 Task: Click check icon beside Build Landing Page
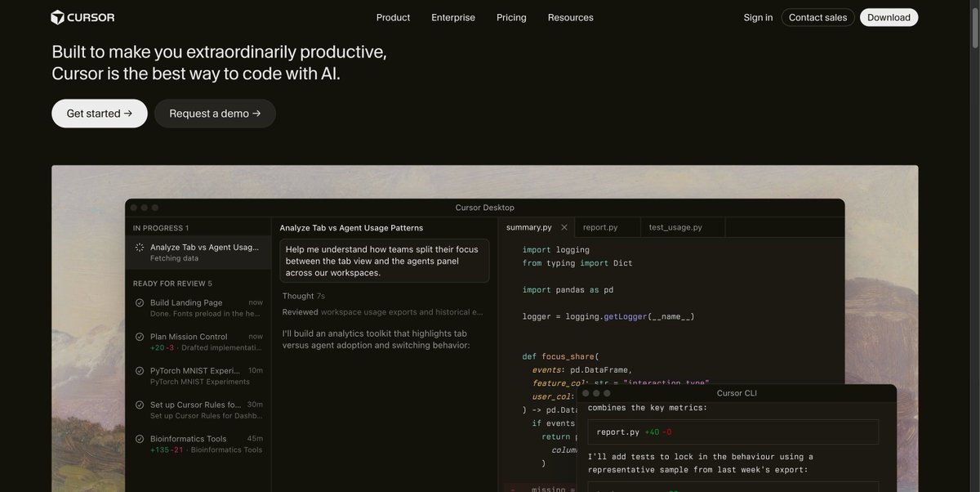[x=140, y=302]
